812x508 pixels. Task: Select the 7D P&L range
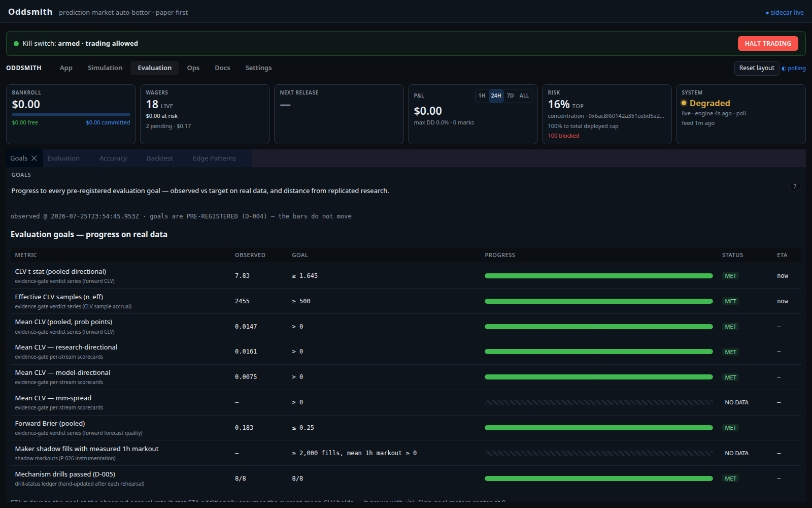510,96
